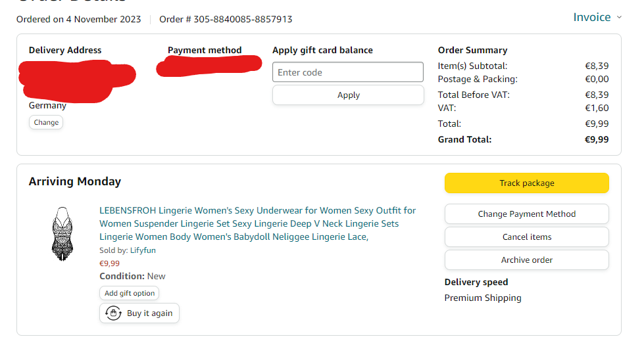Click the red item price below seller
The width and height of the screenshot is (644, 341).
[x=109, y=263]
